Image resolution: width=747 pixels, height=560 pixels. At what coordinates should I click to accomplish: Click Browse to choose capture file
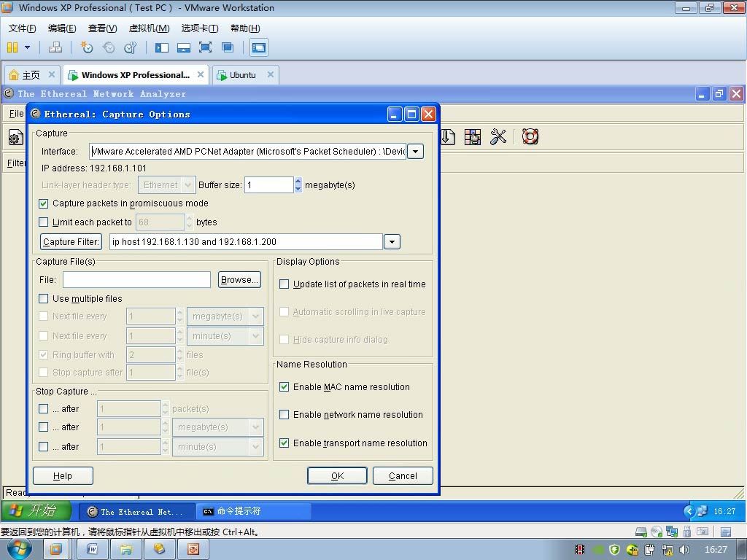tap(239, 279)
